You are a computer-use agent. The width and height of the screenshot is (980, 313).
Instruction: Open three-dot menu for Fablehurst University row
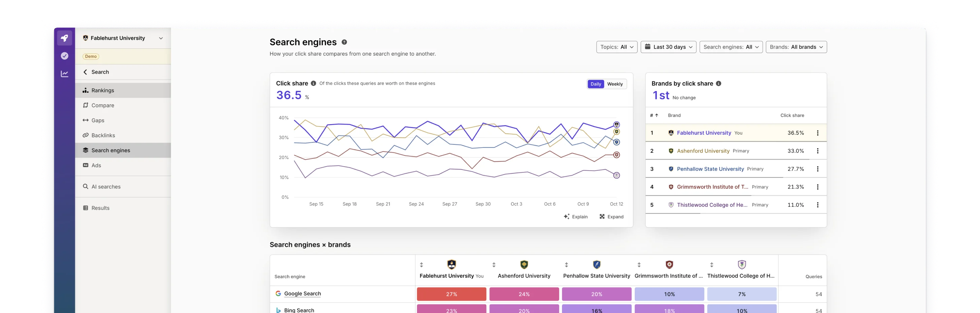click(x=817, y=133)
